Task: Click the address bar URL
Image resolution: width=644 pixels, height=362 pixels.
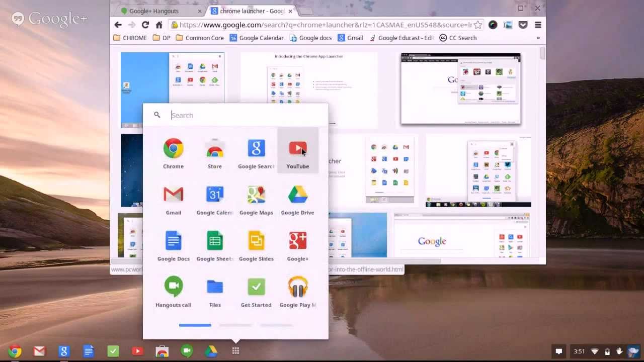Action: pos(326,25)
